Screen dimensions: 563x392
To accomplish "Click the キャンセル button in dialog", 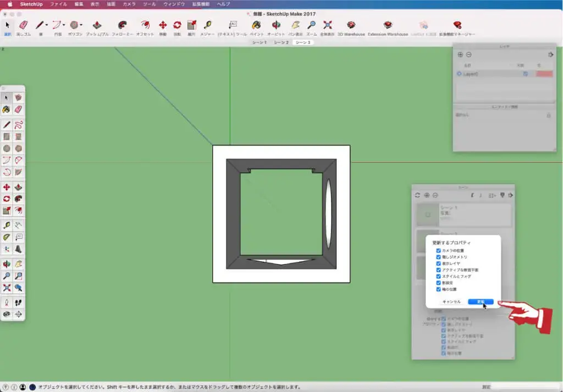I will tap(451, 302).
